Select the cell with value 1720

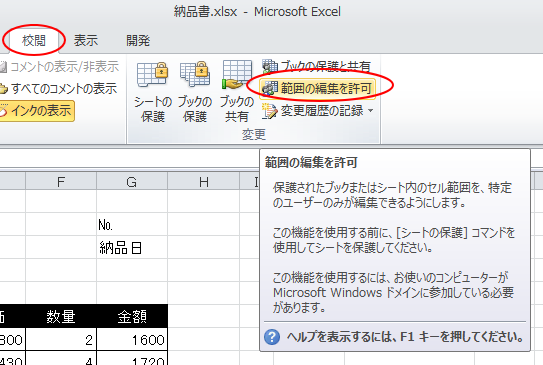pos(132,358)
